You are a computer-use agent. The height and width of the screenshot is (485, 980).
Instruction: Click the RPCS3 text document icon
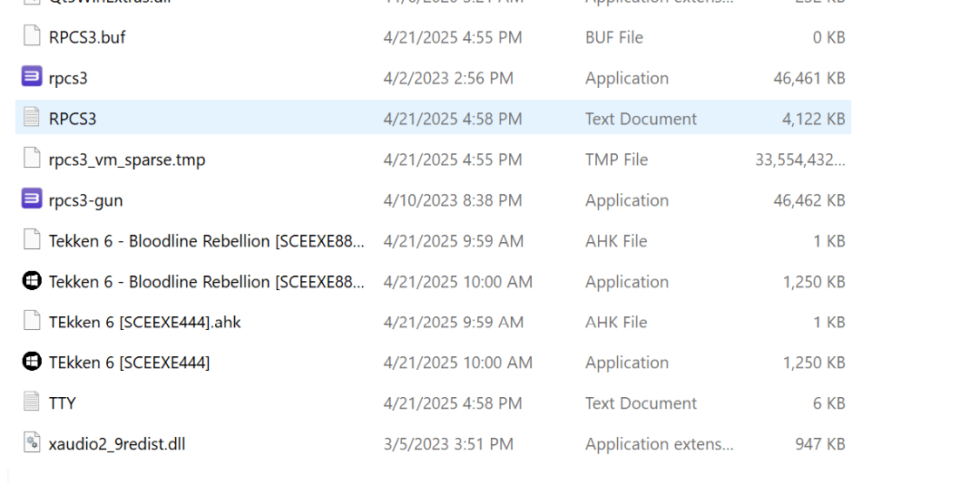tap(32, 118)
